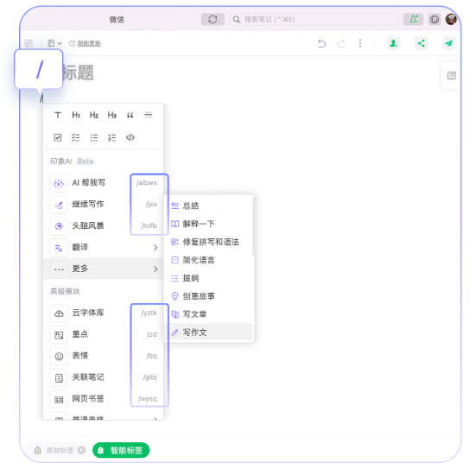This screenshot has width=476, height=469.
Task: Open the notification bell icon
Action: click(x=413, y=19)
